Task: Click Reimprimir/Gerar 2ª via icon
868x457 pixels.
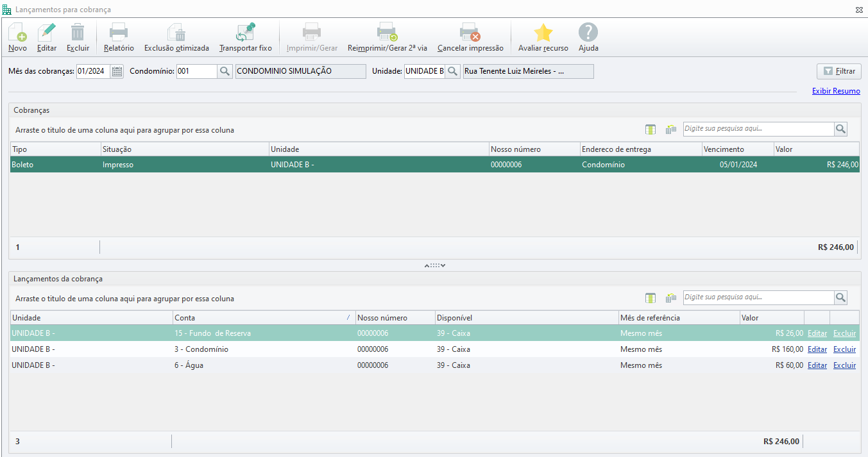Action: [387, 32]
